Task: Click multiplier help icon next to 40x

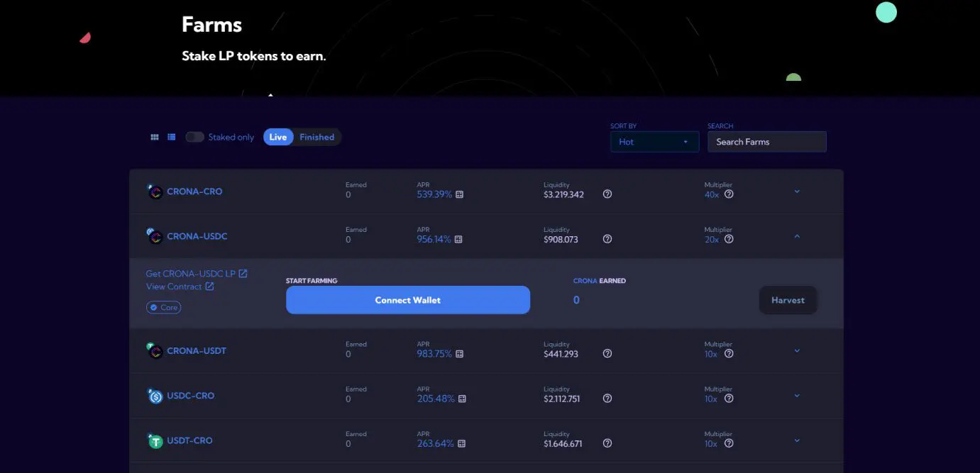Action: [x=729, y=194]
